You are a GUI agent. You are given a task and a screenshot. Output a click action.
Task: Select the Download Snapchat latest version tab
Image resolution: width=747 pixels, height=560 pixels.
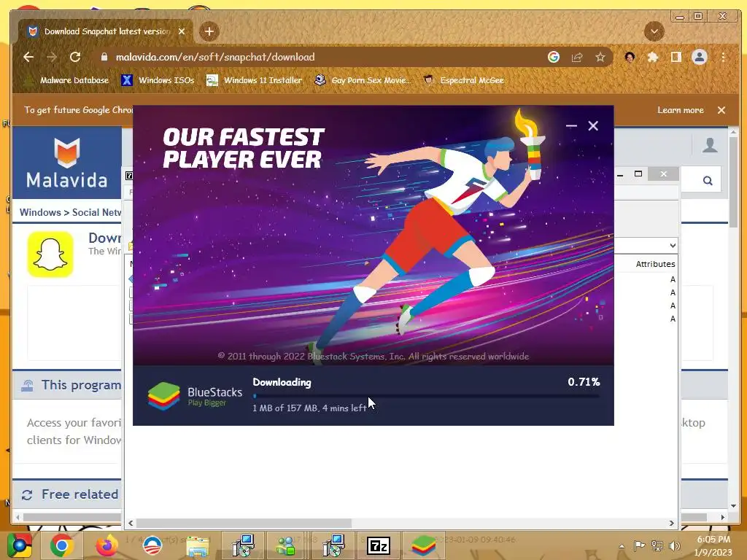click(107, 31)
